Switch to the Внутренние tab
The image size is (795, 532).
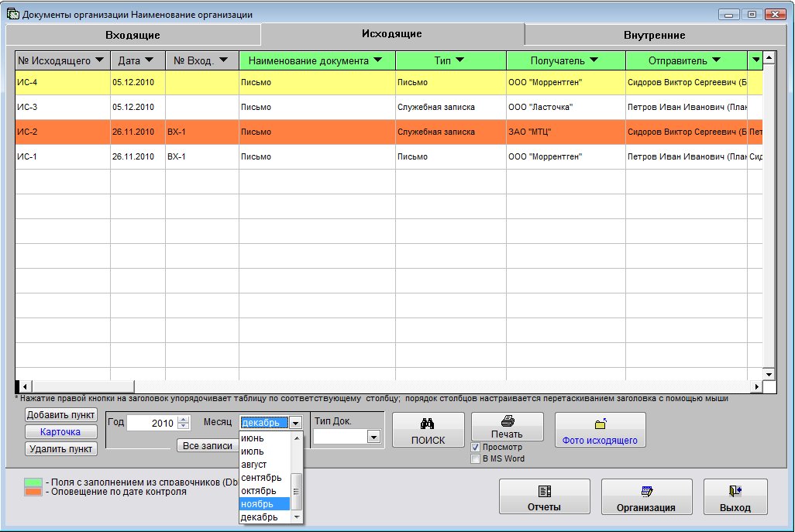[x=654, y=35]
